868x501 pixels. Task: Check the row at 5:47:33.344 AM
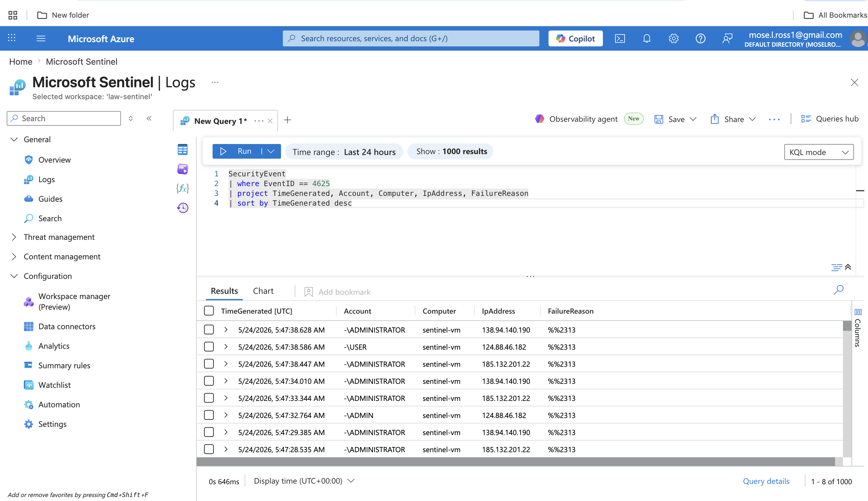[x=209, y=398]
